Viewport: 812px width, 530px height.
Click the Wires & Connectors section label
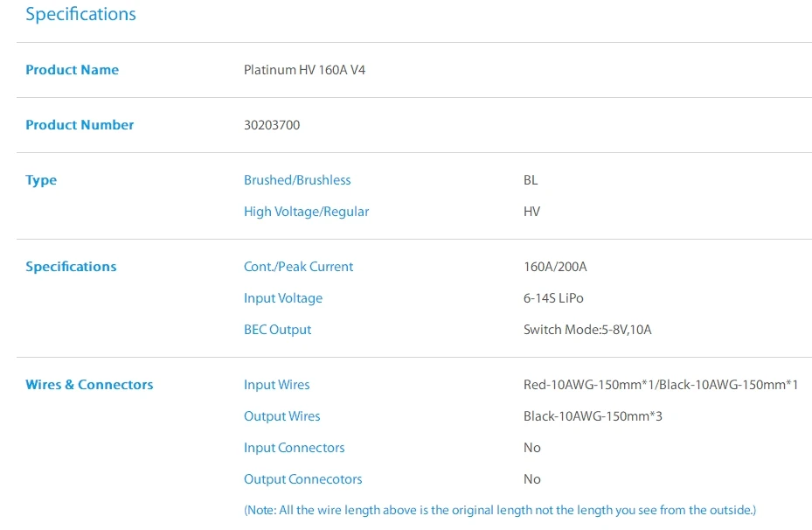[x=89, y=385]
